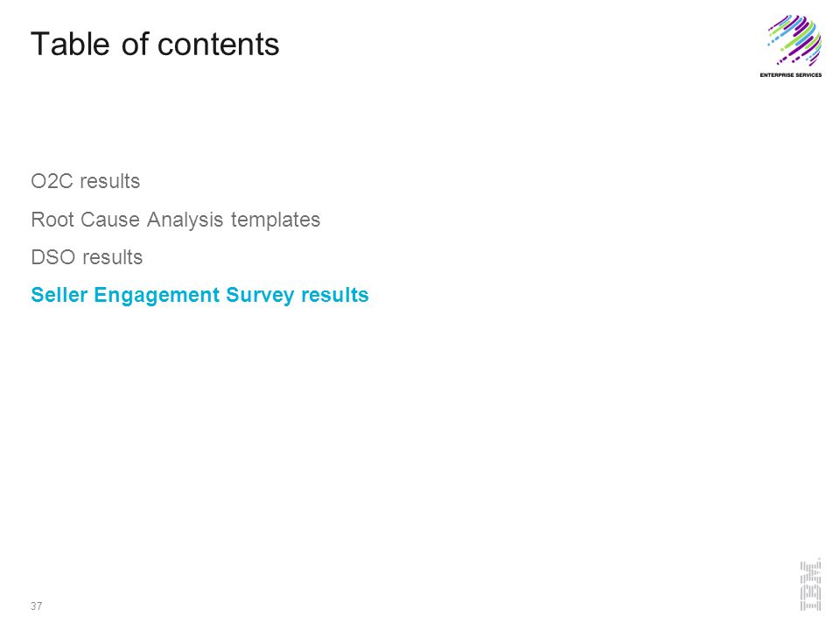This screenshot has width=840, height=630.
Task: Select the word Analysis
Action: 185,220
